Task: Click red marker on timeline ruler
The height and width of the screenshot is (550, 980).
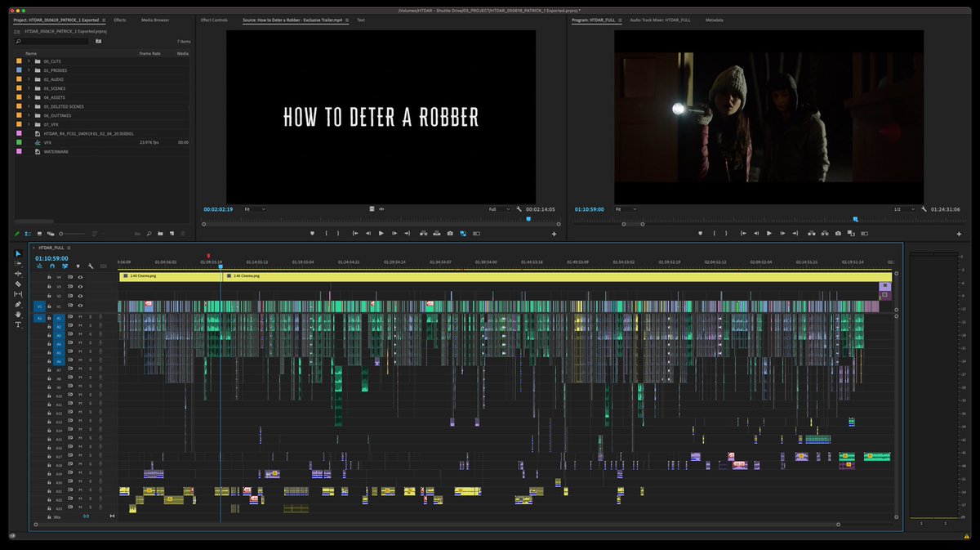Action: 208,256
